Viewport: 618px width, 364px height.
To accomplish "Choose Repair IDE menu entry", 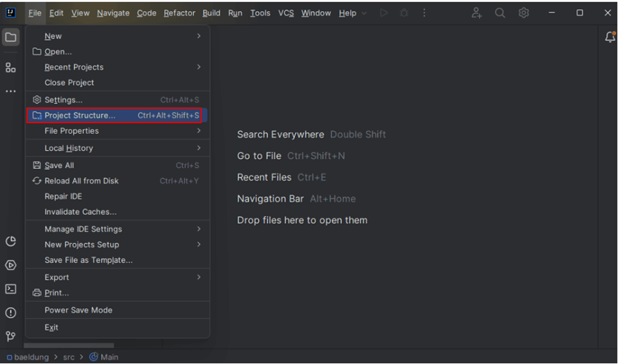I will click(117, 196).
